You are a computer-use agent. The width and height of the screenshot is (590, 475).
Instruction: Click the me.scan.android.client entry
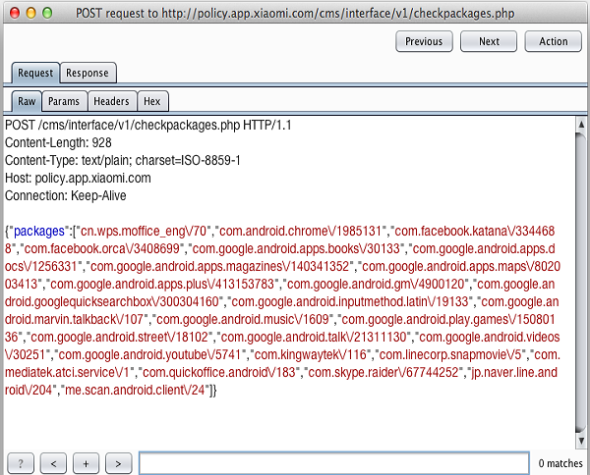click(x=135, y=390)
